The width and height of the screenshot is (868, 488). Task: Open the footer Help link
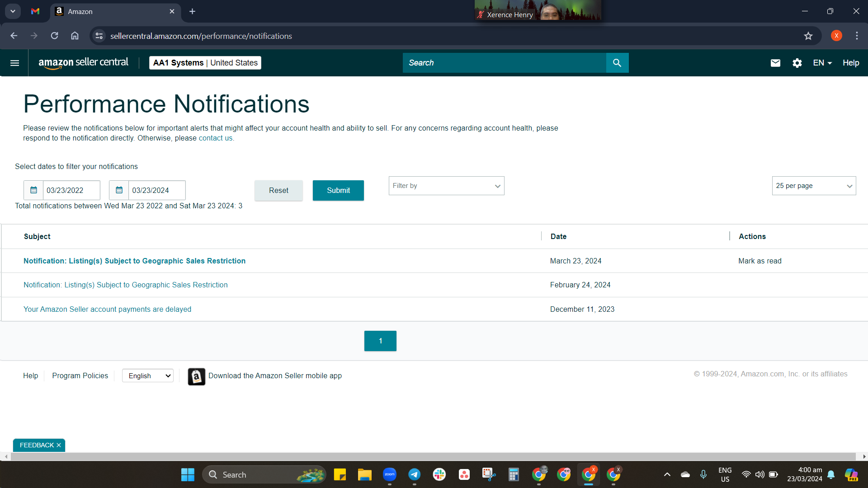click(31, 376)
